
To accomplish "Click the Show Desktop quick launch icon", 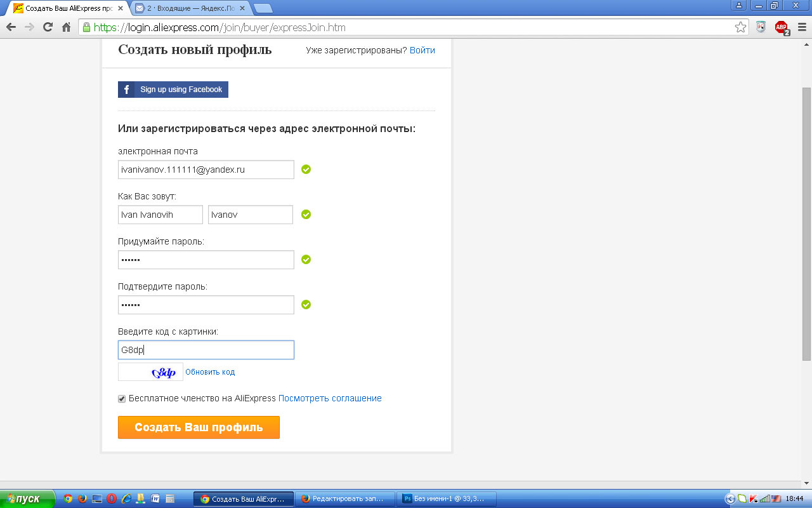I will [x=97, y=499].
